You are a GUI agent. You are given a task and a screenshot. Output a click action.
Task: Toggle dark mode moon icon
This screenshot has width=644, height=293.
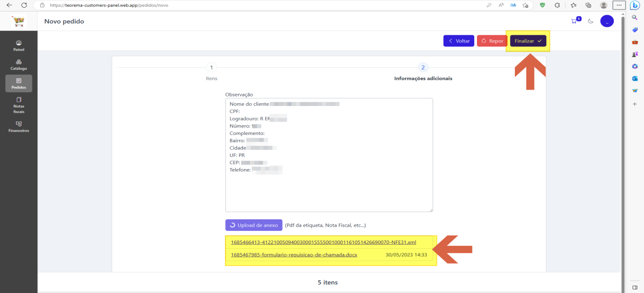click(x=591, y=21)
